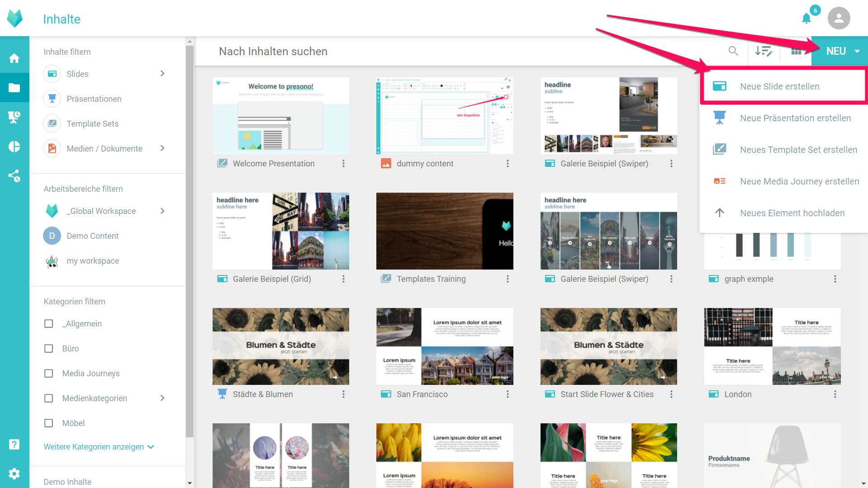The width and height of the screenshot is (868, 488).
Task: Enable the _Allgemein category checkbox
Action: click(48, 323)
